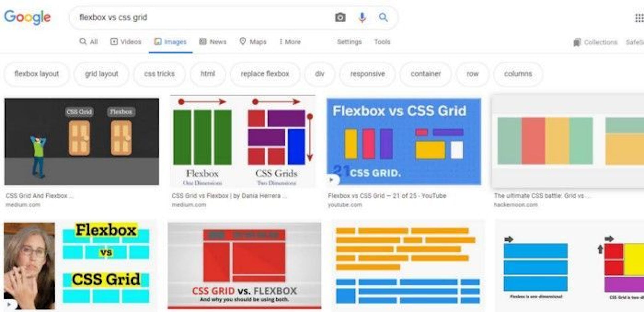Screen dimensions: 644x312
Task: Choose the 'responsive' filter chip
Action: pos(367,74)
